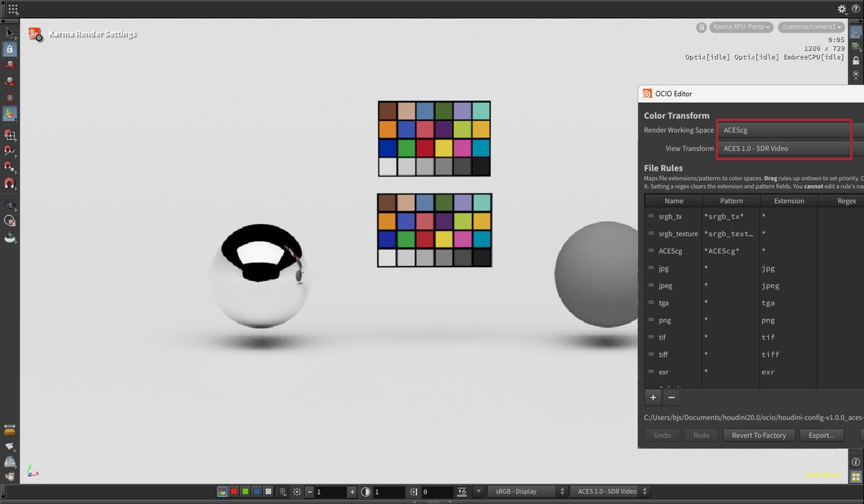Toggle the camera lock icon beside Karma XPU

pos(701,27)
